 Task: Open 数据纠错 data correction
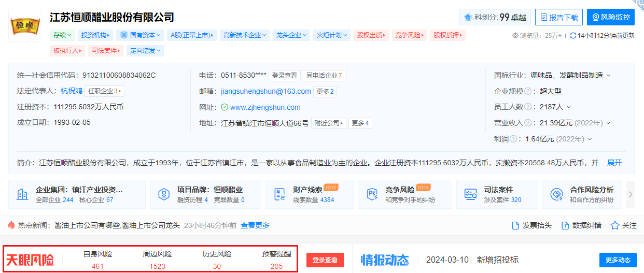[x=581, y=225]
